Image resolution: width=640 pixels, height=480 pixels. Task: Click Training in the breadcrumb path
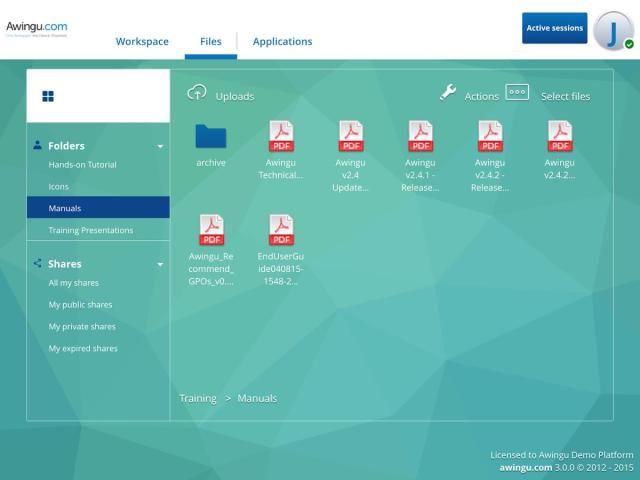point(198,398)
